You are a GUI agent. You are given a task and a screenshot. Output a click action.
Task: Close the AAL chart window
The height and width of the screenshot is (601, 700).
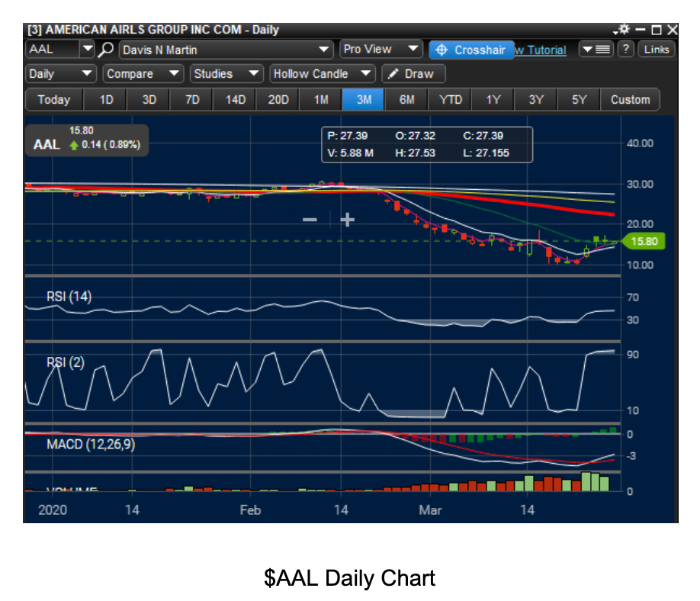coord(673,30)
